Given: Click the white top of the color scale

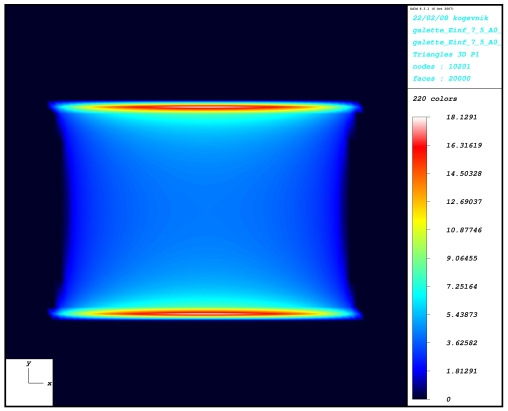Looking at the screenshot, I should click(x=419, y=122).
